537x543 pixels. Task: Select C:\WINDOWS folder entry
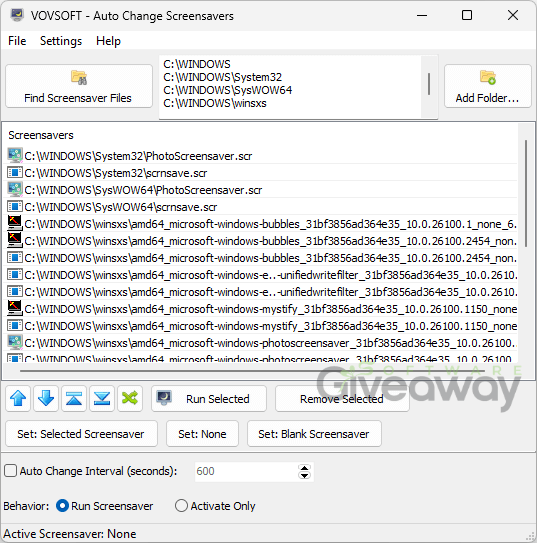[x=197, y=64]
